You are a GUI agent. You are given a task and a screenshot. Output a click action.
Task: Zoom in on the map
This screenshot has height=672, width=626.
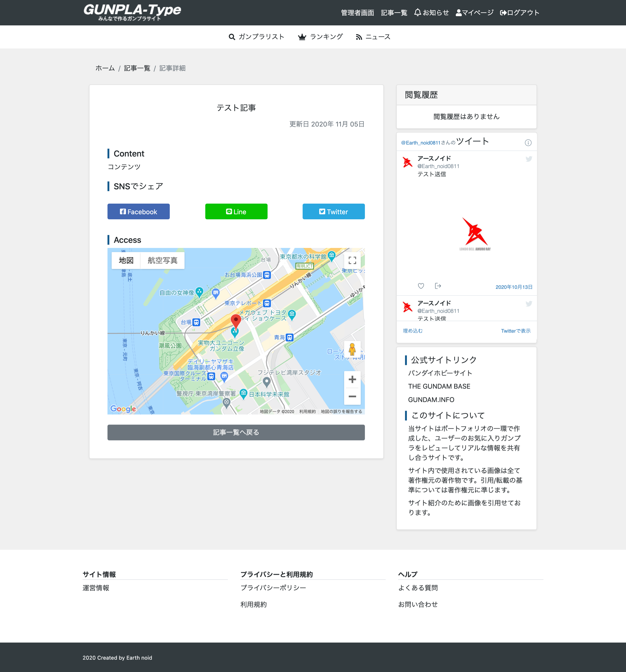coord(352,379)
